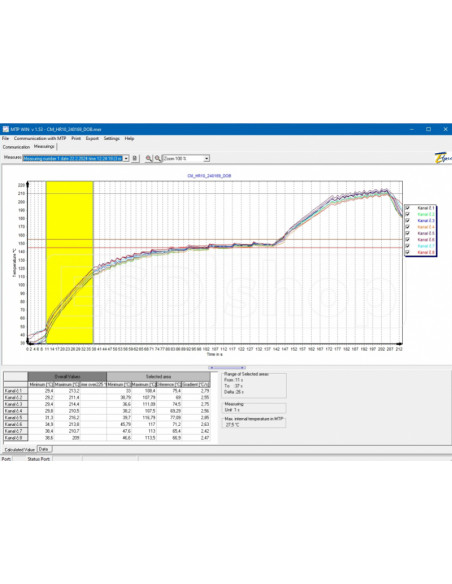Toggle the Kanal č.1 legend checkbox
452x584 pixels.
(x=408, y=208)
